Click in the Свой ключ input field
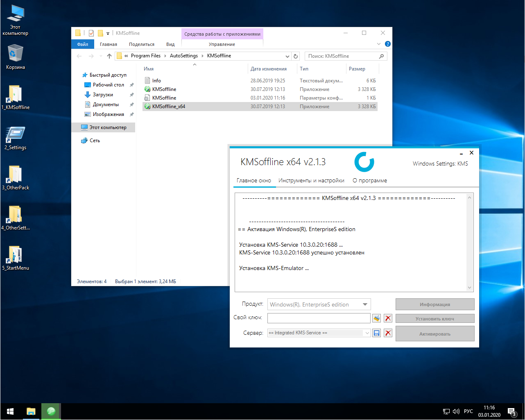The image size is (525, 420). [319, 318]
